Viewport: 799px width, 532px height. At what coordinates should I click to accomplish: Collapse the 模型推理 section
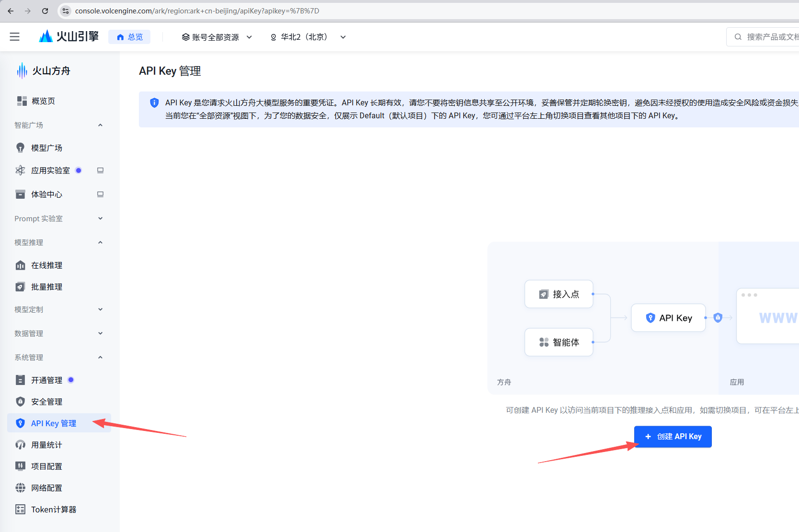pyautogui.click(x=100, y=242)
